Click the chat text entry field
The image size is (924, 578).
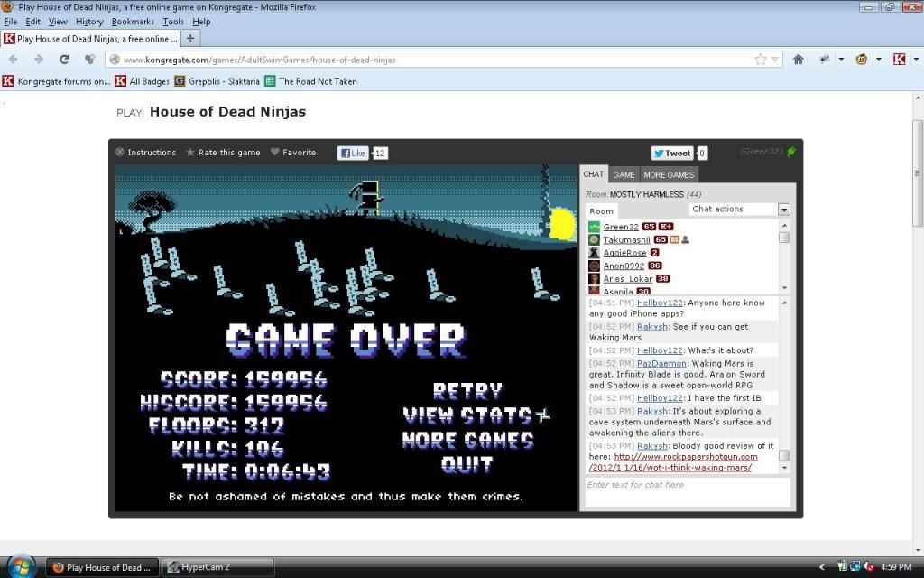687,491
